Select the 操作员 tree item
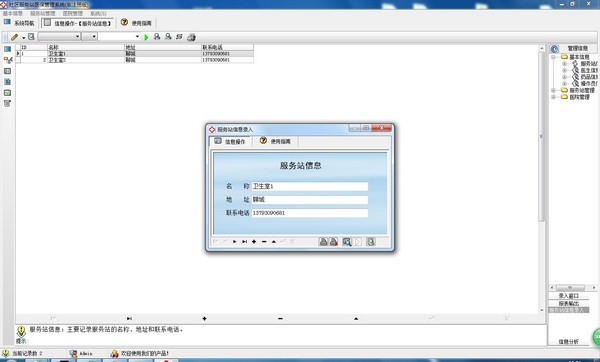The image size is (600, 362). point(589,83)
